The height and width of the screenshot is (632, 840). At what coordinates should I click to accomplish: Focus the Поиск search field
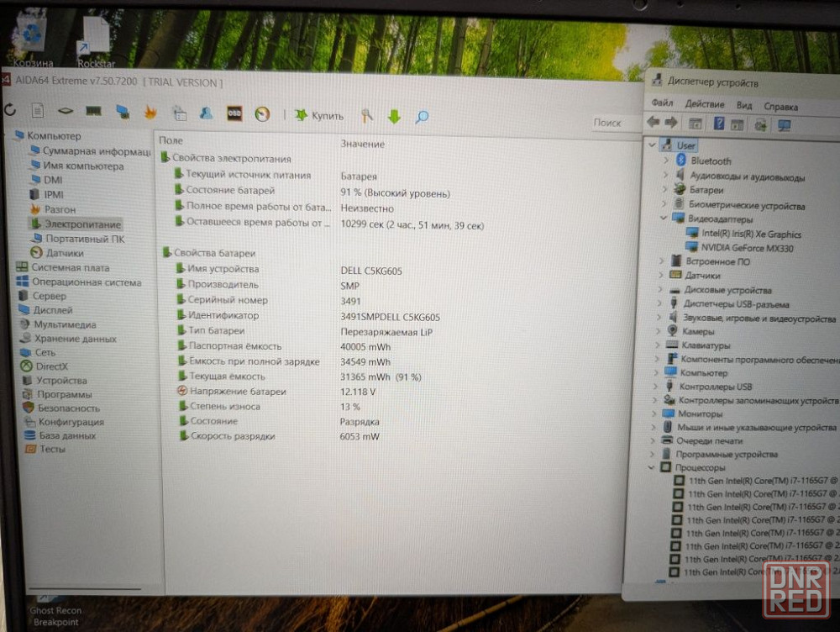click(x=615, y=123)
